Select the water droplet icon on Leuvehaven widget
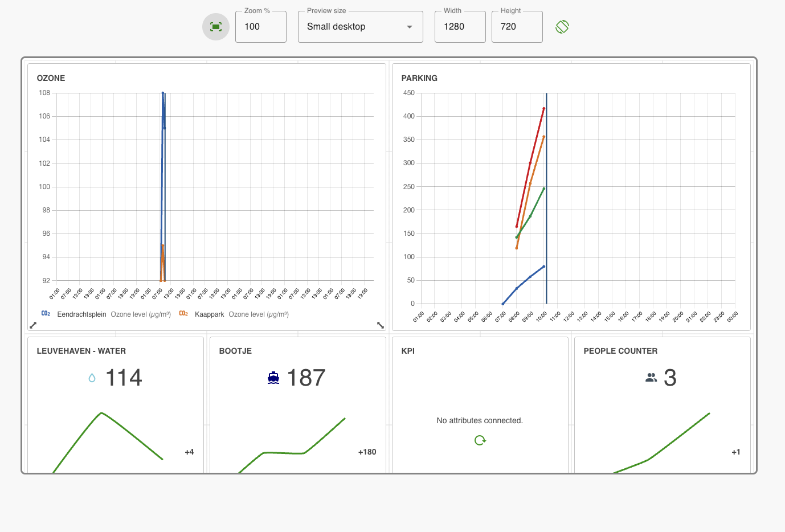 tap(91, 377)
